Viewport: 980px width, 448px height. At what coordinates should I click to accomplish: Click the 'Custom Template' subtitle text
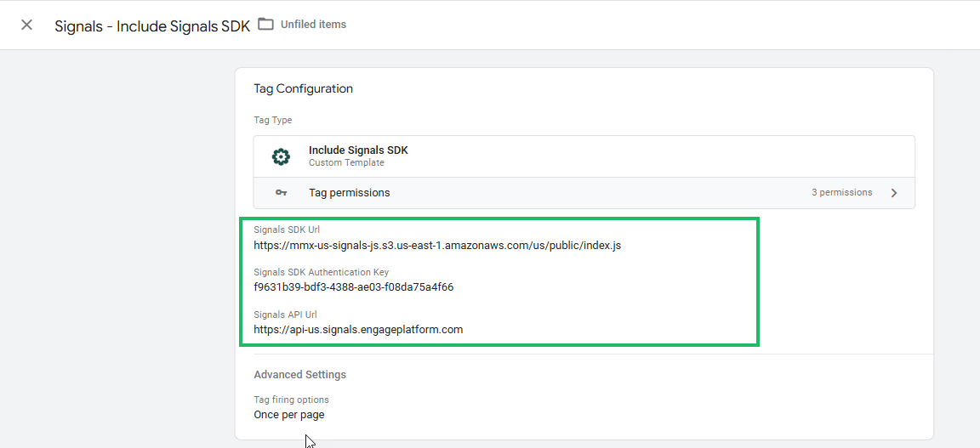pos(346,163)
